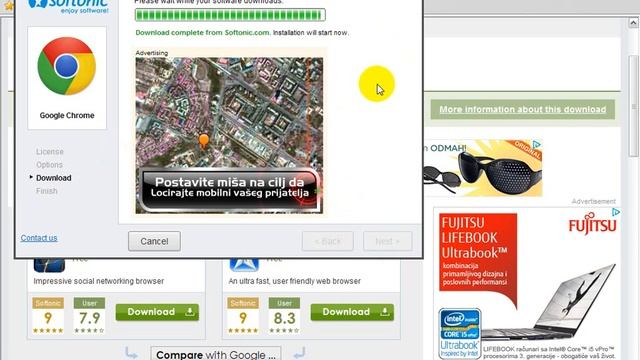Click 'Impressive social networking browser' description
Image resolution: width=640 pixels, height=360 pixels.
(x=99, y=281)
